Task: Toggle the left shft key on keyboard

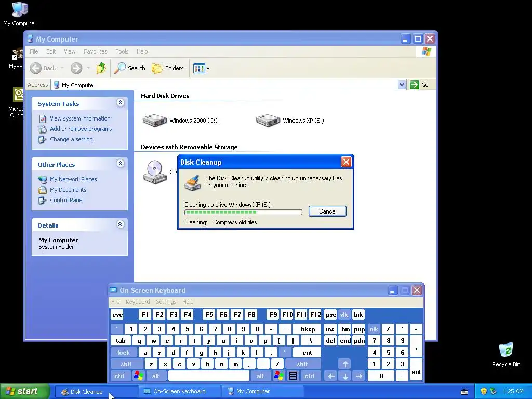Action: click(x=126, y=364)
